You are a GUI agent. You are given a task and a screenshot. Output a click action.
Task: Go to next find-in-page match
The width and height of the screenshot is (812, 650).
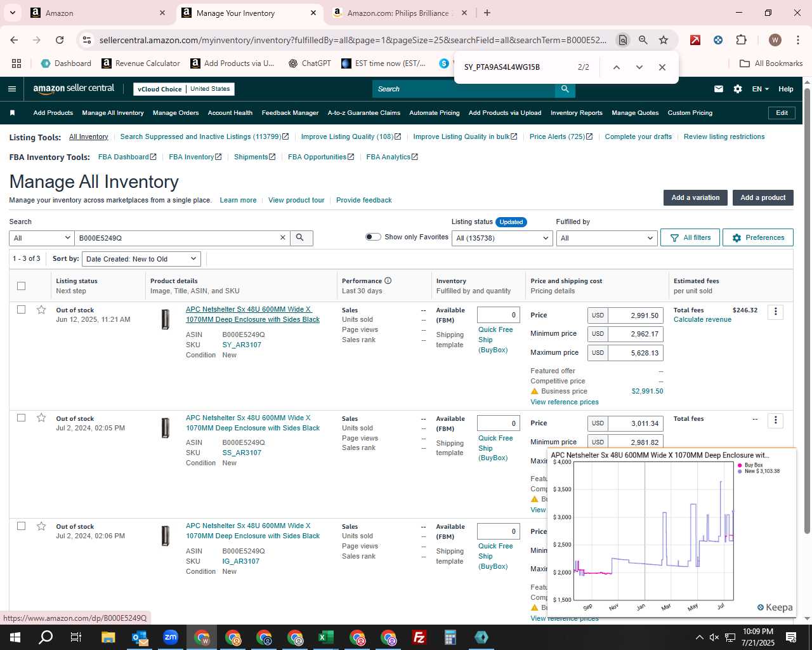(639, 67)
